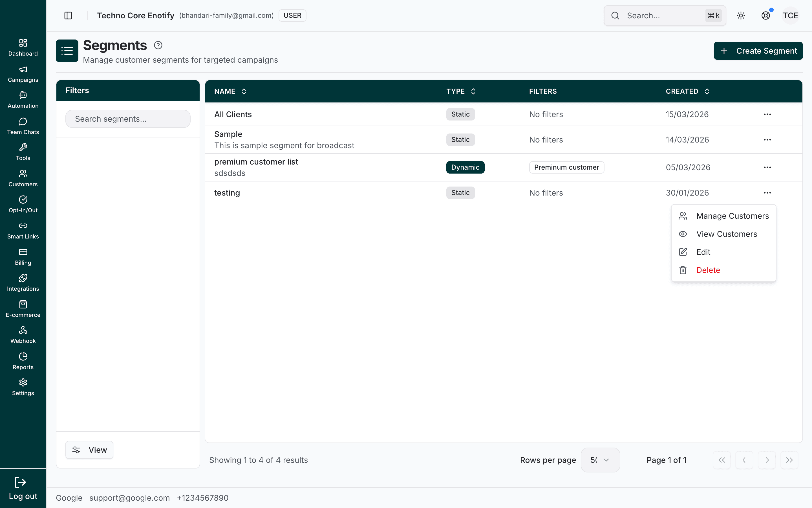812x508 pixels.
Task: Click Static badge in testing row
Action: coord(460,193)
